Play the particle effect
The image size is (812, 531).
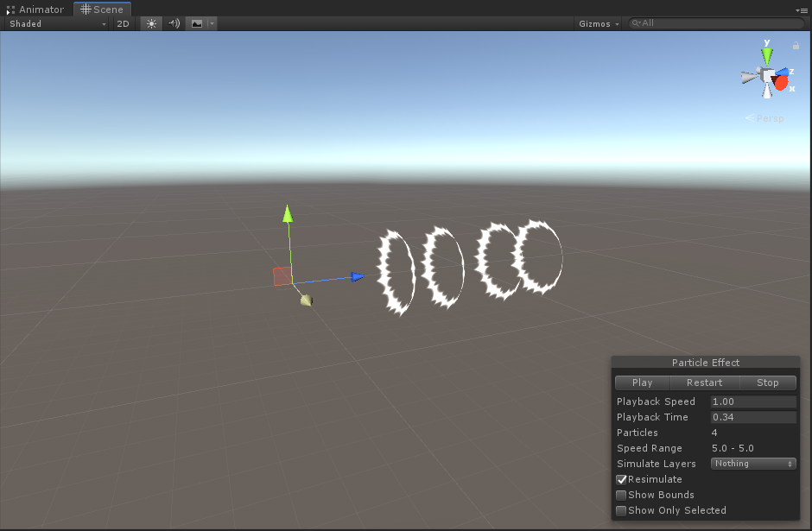coord(642,382)
